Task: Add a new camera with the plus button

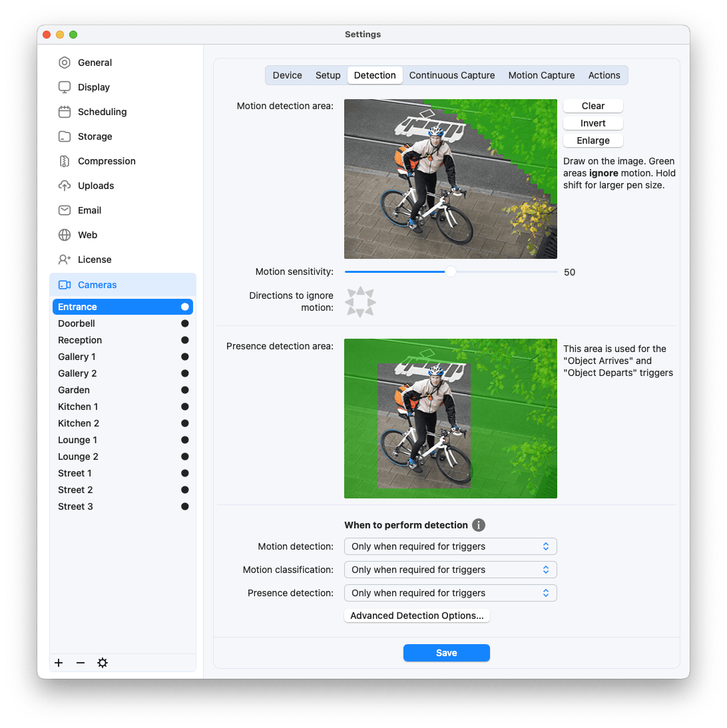Action: (59, 663)
